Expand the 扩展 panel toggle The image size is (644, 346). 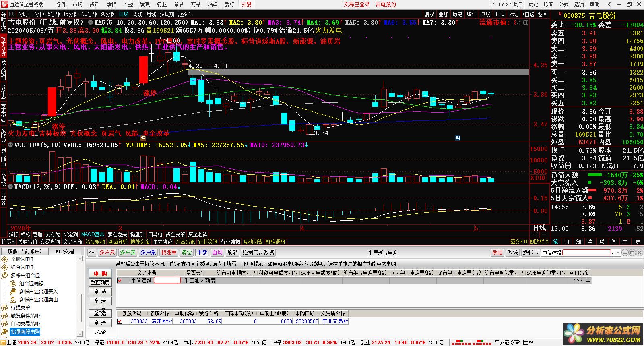click(x=8, y=242)
